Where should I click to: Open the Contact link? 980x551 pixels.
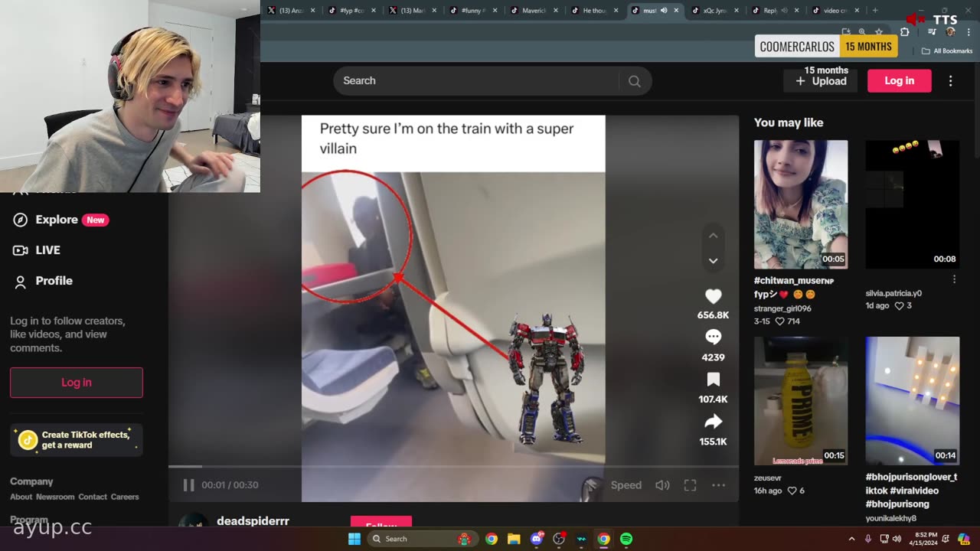click(x=93, y=497)
